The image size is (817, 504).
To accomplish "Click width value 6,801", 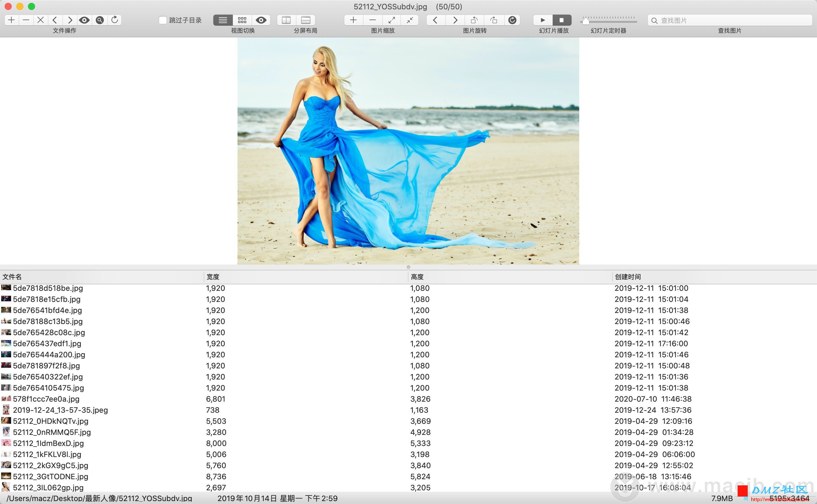I will point(216,399).
